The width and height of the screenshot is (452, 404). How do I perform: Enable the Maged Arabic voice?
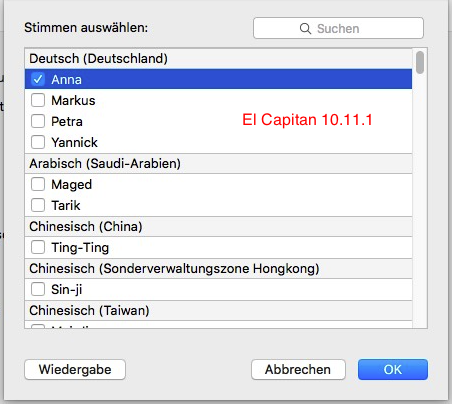(38, 184)
